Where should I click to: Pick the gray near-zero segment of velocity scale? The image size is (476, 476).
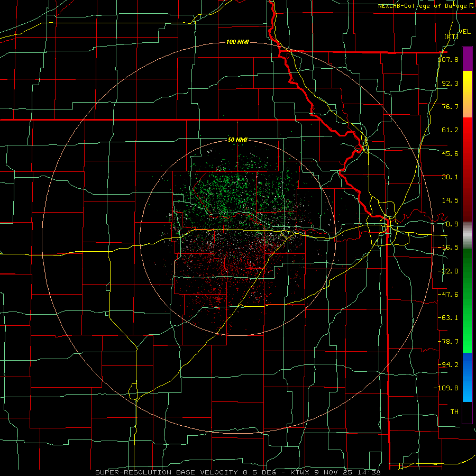[x=467, y=235]
